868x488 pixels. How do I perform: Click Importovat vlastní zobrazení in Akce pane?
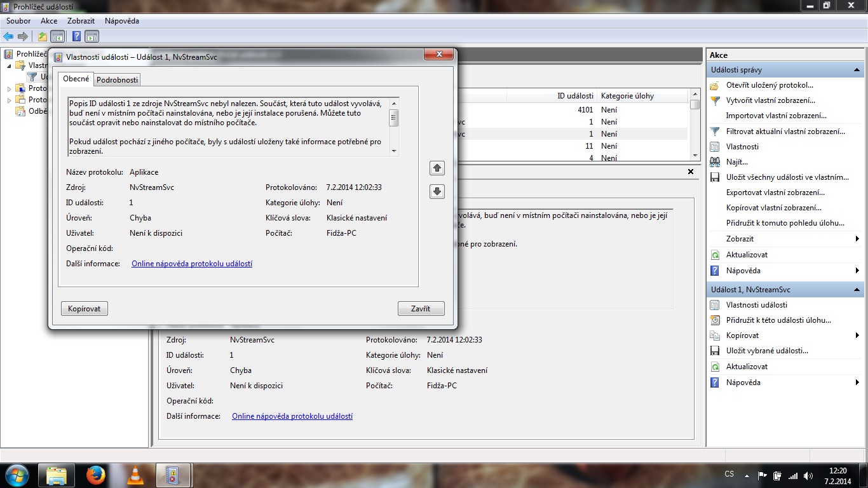(x=776, y=116)
